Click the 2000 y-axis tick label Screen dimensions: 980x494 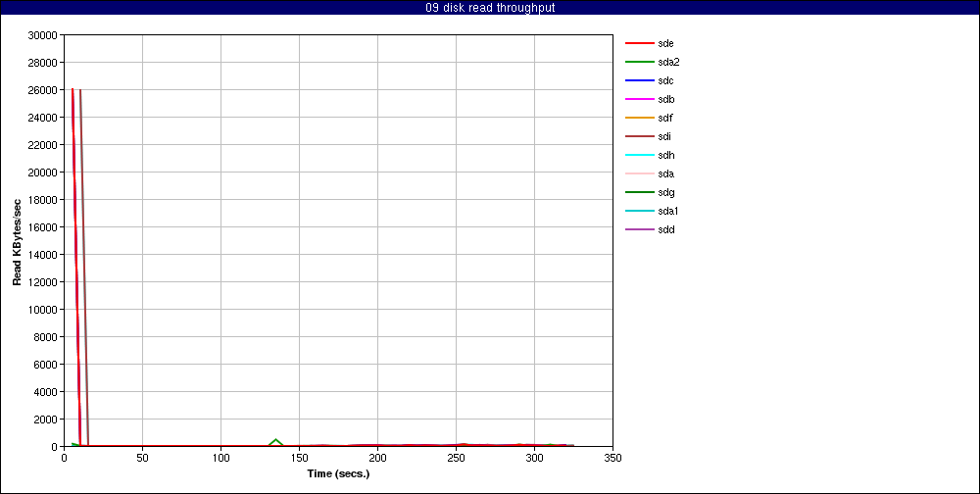(46, 419)
